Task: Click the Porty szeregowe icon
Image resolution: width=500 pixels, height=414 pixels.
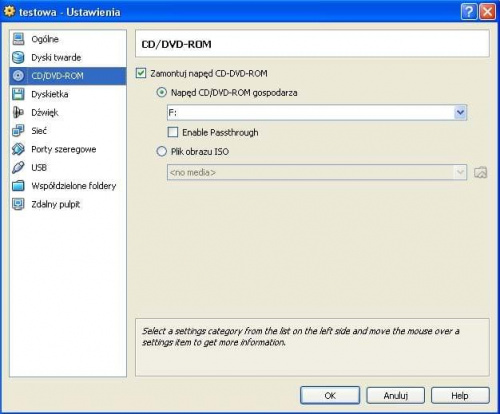Action: [18, 149]
